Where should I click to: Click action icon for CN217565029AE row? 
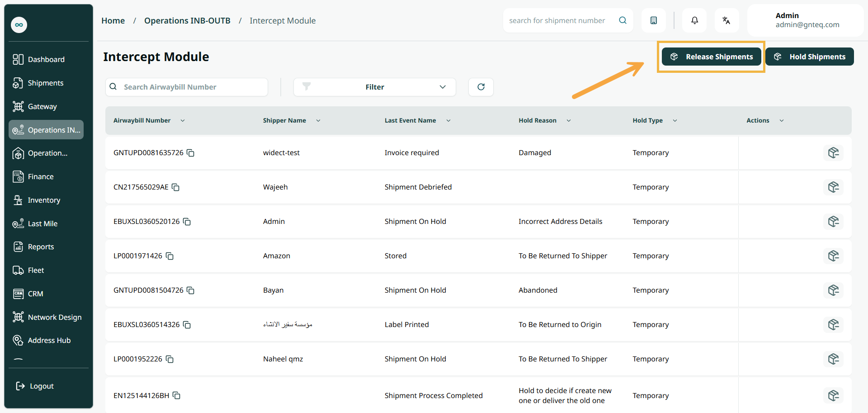(833, 187)
